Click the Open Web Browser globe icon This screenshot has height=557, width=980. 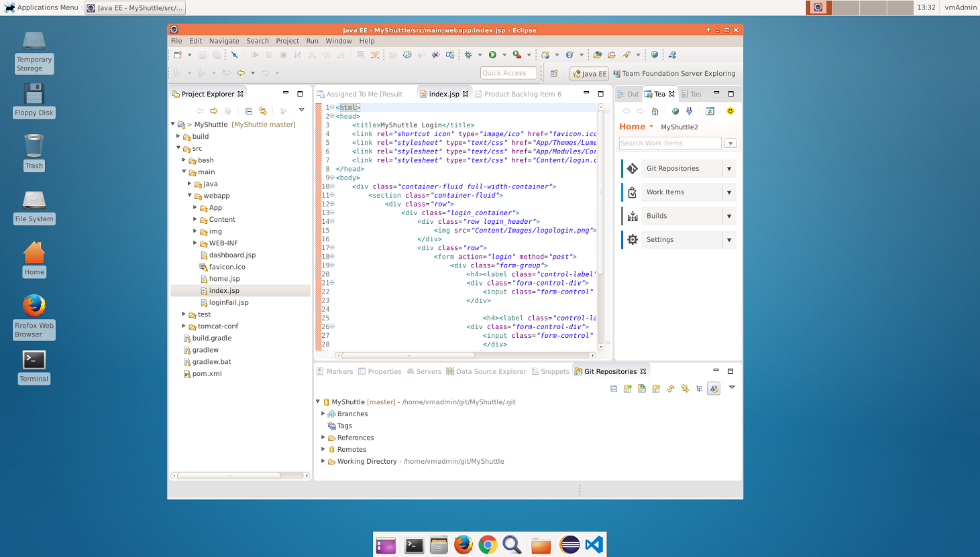tap(655, 55)
